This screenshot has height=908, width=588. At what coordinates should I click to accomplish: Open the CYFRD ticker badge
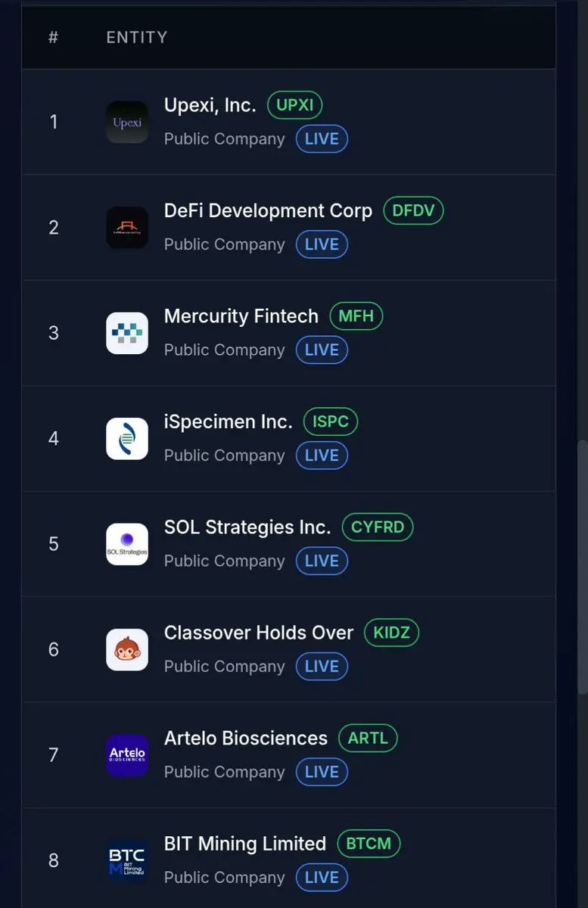tap(378, 527)
